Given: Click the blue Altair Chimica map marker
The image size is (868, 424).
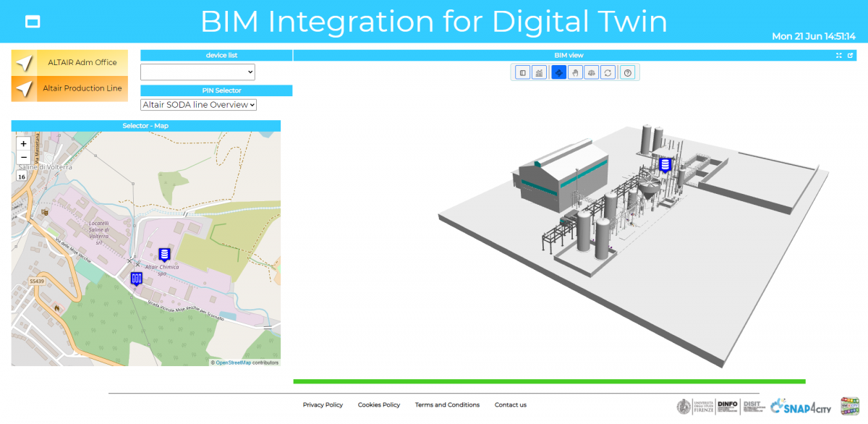Looking at the screenshot, I should point(164,254).
